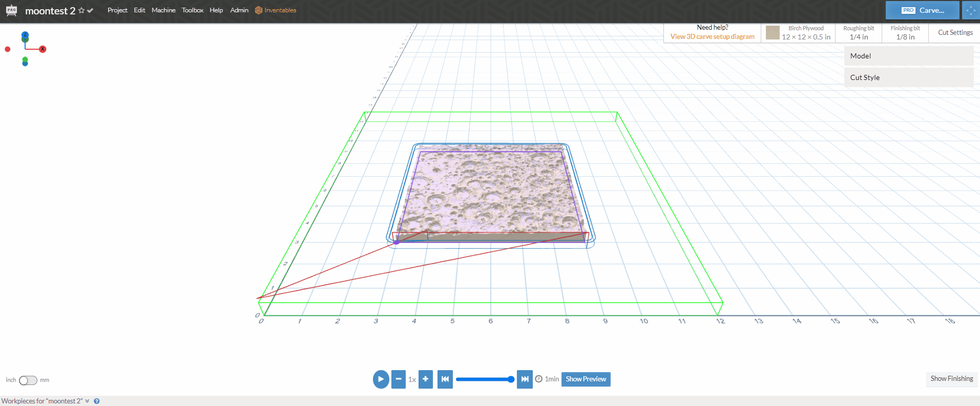Click the mm unit label
This screenshot has height=406, width=980.
pyautogui.click(x=45, y=380)
